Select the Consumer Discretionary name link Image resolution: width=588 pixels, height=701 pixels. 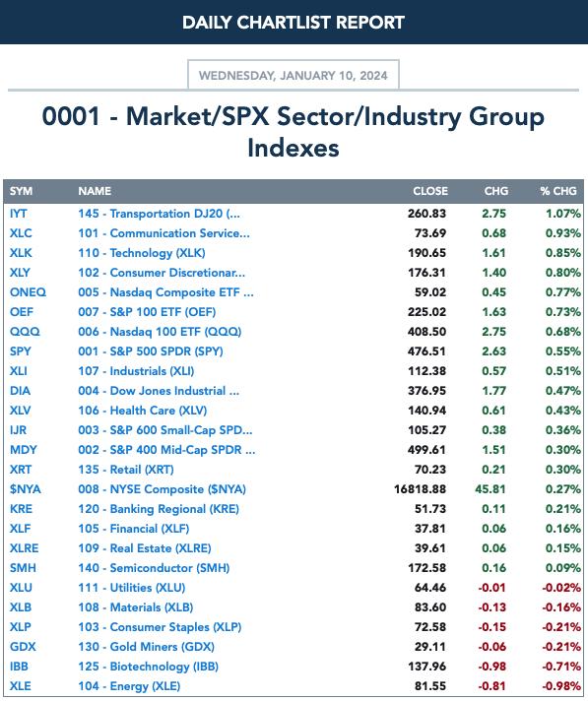coord(162,273)
